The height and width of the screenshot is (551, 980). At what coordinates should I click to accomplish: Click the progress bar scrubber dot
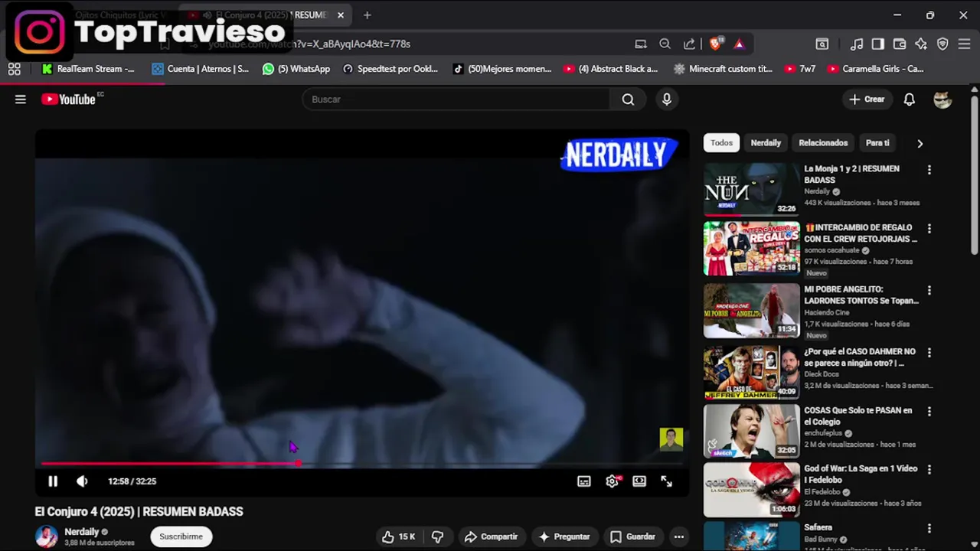[x=298, y=464]
